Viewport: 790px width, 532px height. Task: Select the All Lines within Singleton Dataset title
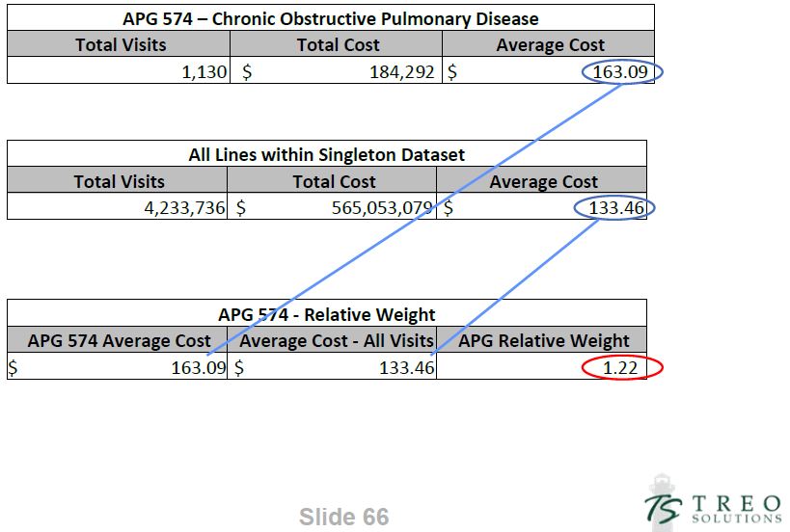coord(326,154)
